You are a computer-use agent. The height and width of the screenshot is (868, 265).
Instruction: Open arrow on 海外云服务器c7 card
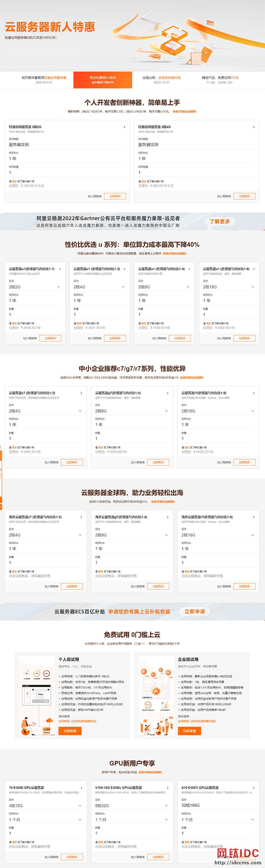(81, 517)
